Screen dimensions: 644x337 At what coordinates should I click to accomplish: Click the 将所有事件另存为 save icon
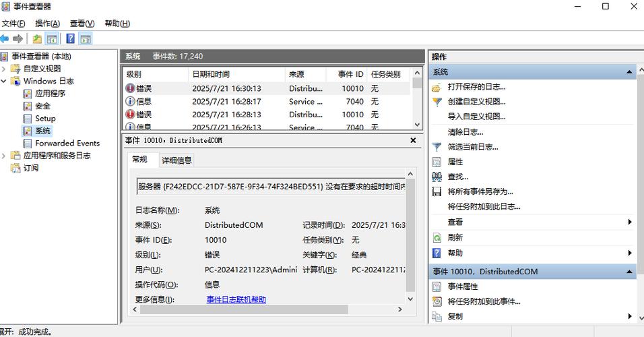(x=437, y=191)
